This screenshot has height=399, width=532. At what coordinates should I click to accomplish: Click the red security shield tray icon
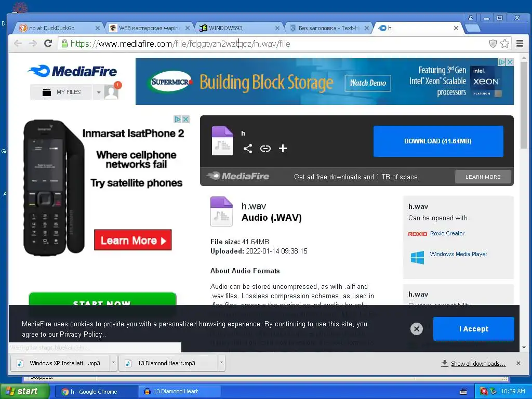[x=484, y=391]
